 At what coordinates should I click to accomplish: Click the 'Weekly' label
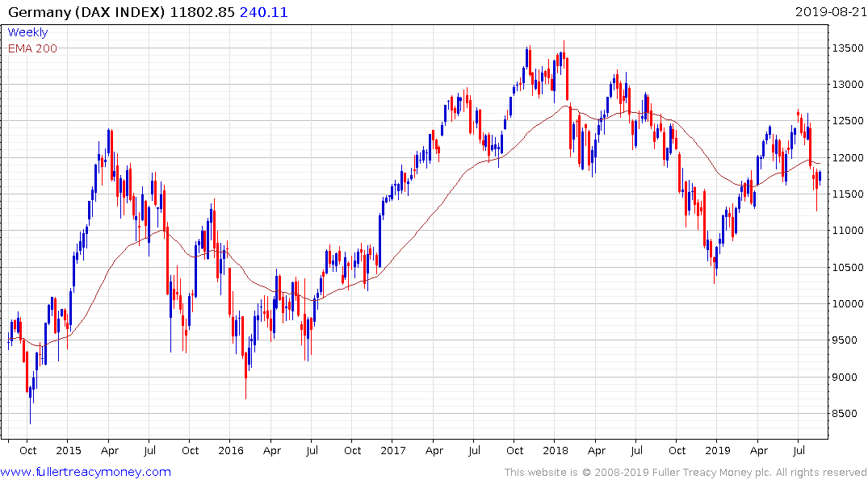pos(27,32)
